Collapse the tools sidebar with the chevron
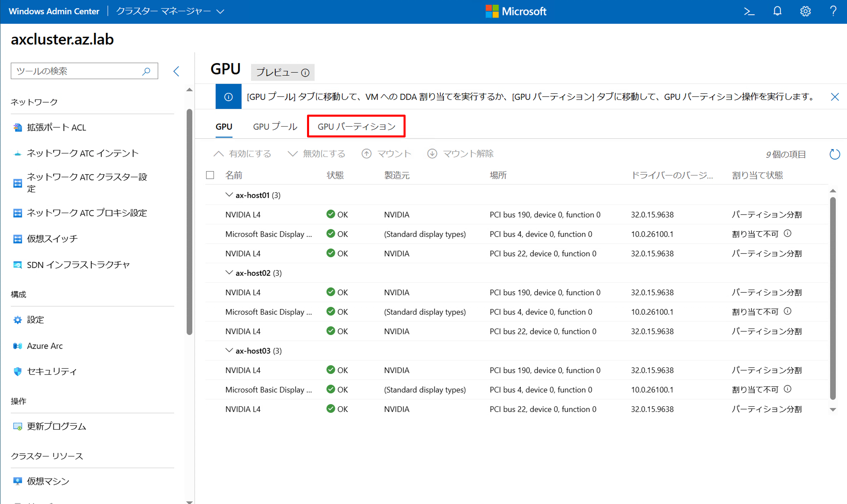847x504 pixels. point(176,71)
